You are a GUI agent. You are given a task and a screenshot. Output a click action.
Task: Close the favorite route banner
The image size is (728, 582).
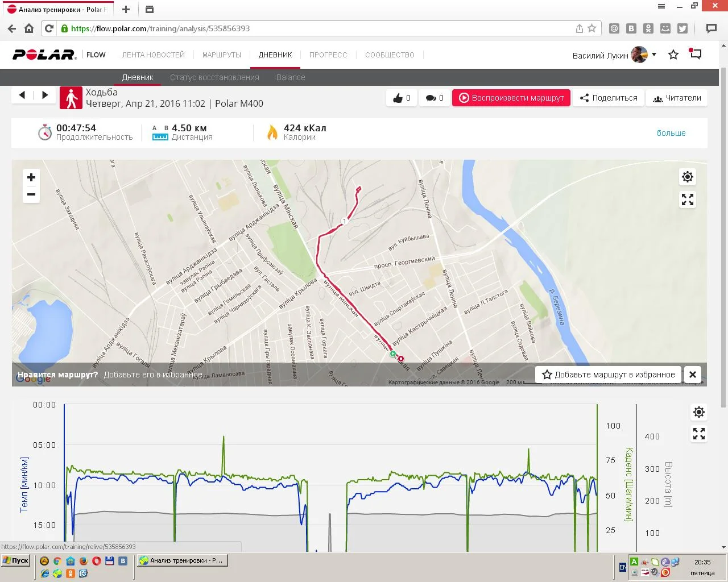pyautogui.click(x=693, y=375)
